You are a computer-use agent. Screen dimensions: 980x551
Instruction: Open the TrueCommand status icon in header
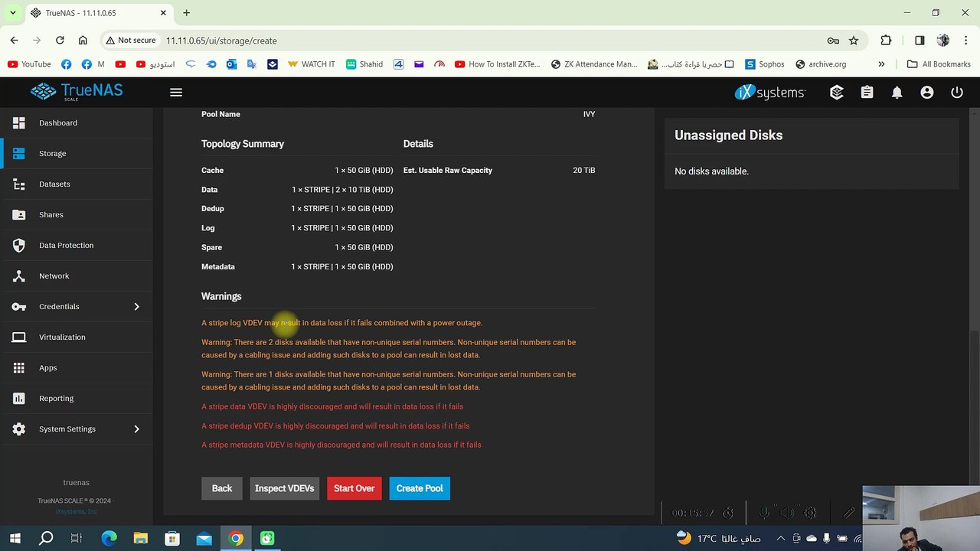click(837, 93)
